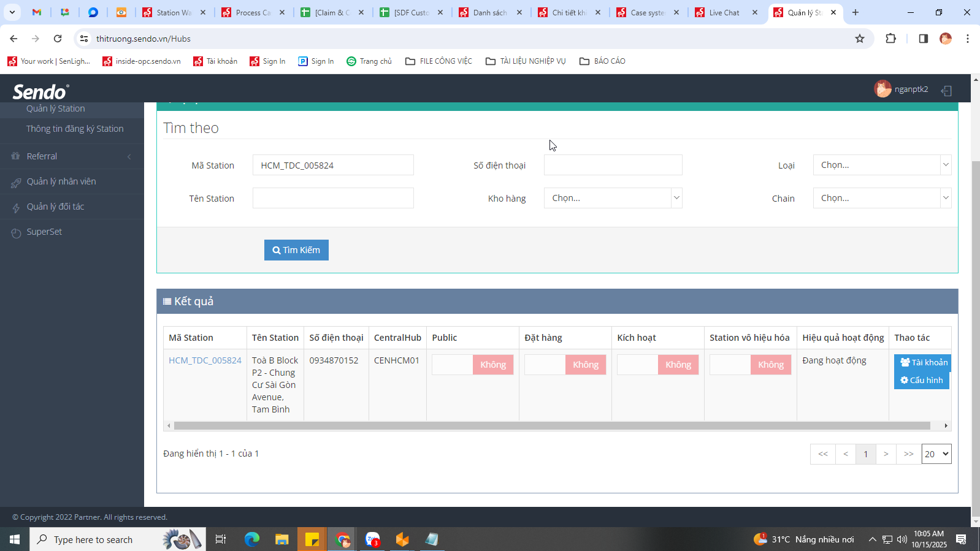This screenshot has width=980, height=551.
Task: Reload the page
Action: click(x=58, y=39)
